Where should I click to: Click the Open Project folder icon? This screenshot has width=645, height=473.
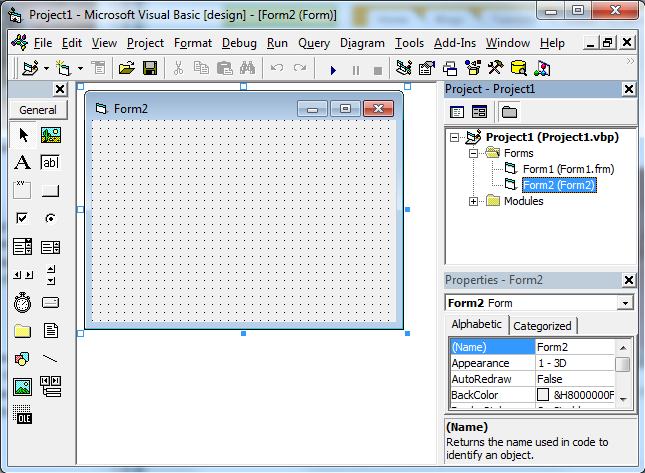(127, 68)
